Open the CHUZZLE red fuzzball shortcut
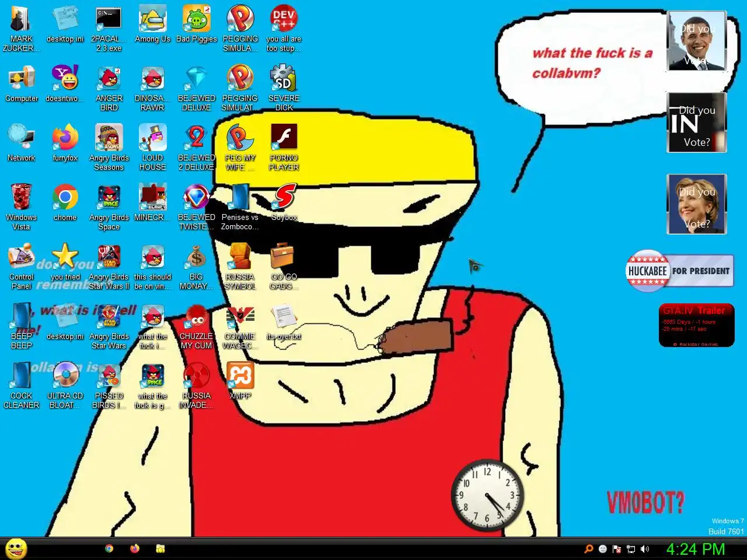 click(196, 326)
